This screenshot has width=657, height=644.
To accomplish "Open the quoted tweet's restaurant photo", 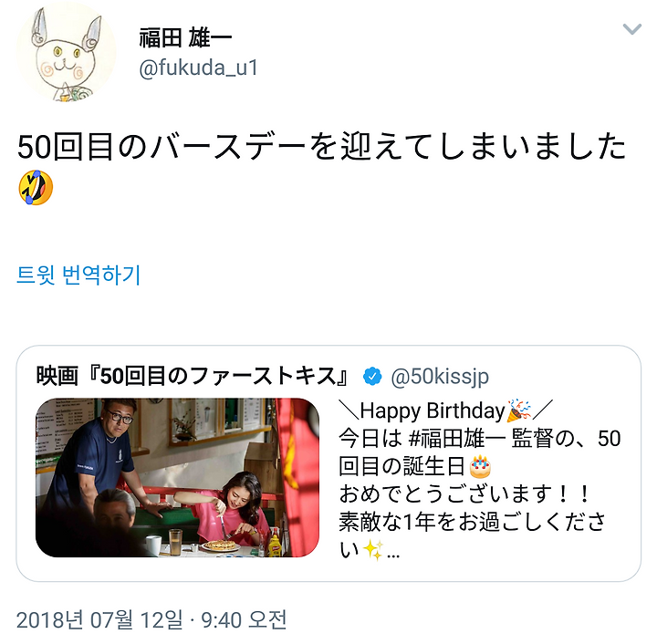I will point(177,477).
